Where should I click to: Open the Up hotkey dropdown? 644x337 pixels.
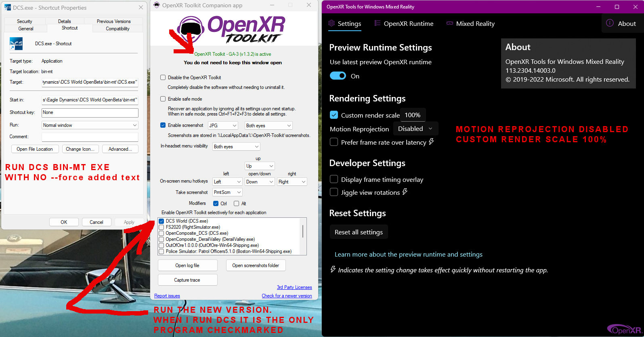click(x=260, y=166)
